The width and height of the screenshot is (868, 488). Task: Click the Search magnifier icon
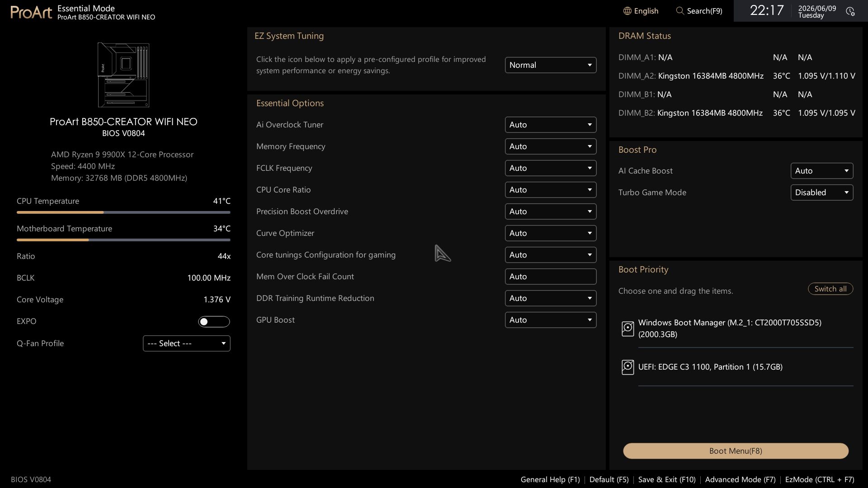680,11
